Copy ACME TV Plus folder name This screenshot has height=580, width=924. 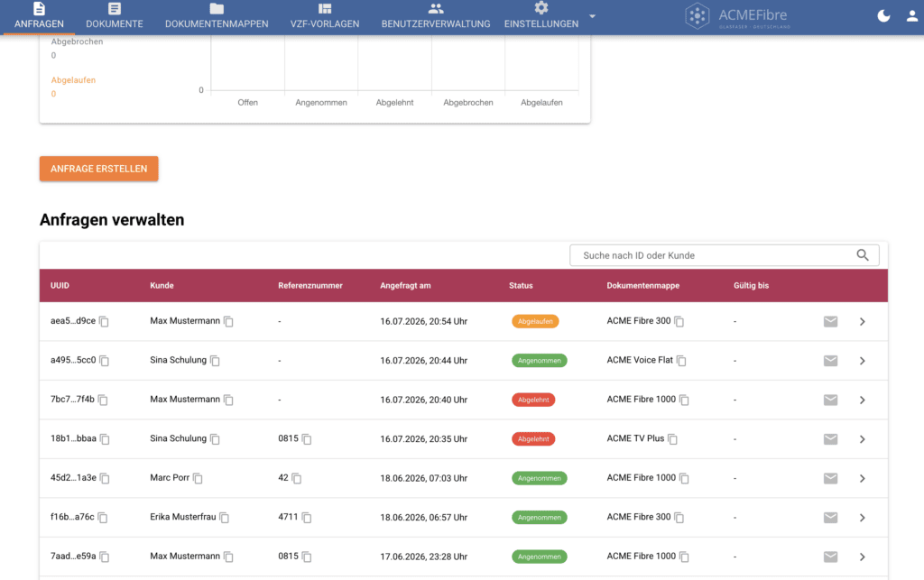tap(672, 439)
